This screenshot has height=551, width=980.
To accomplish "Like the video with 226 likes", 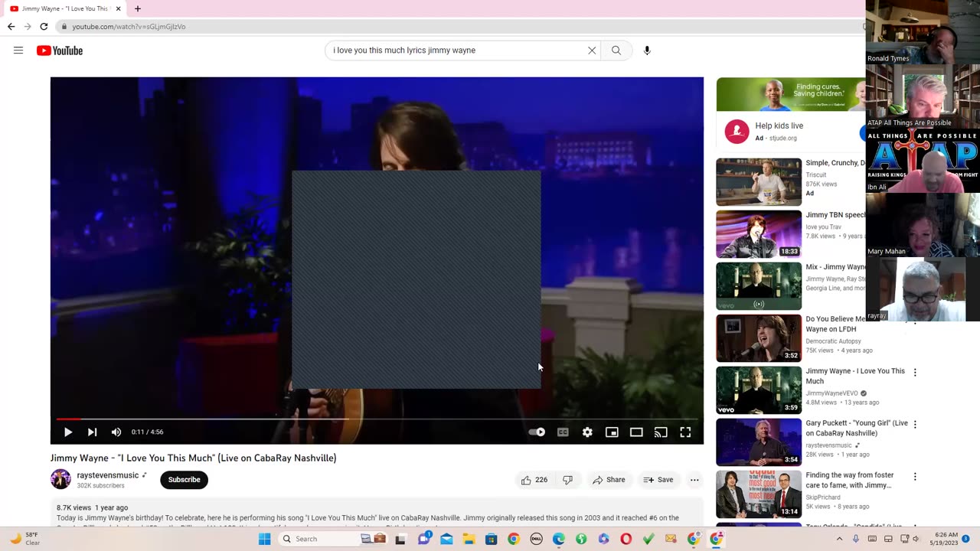I will (x=534, y=480).
